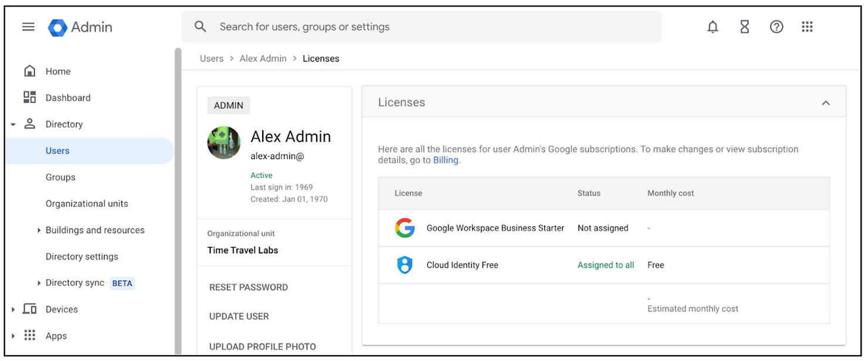The height and width of the screenshot is (361, 868).
Task: Open Groups in sidebar
Action: [60, 177]
